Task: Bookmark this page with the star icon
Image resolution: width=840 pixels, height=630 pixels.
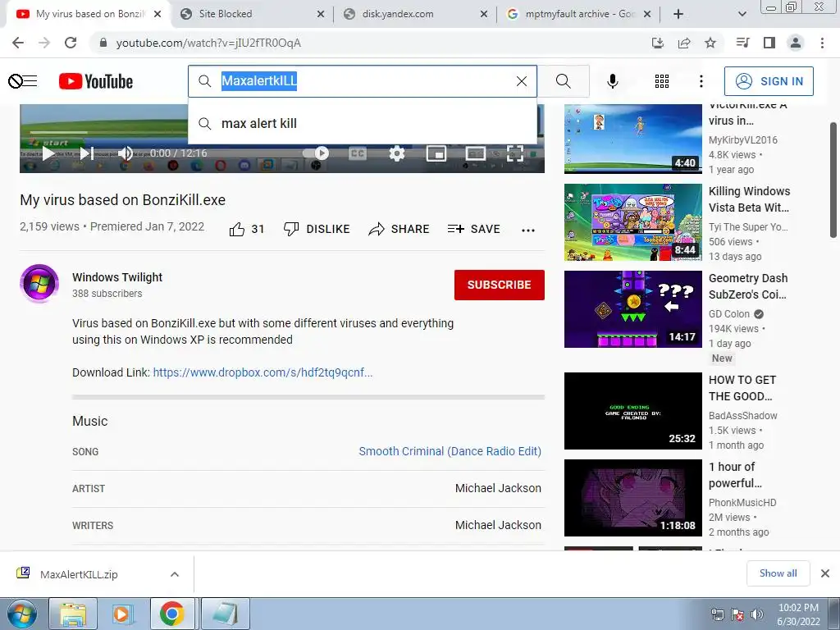Action: coord(710,43)
